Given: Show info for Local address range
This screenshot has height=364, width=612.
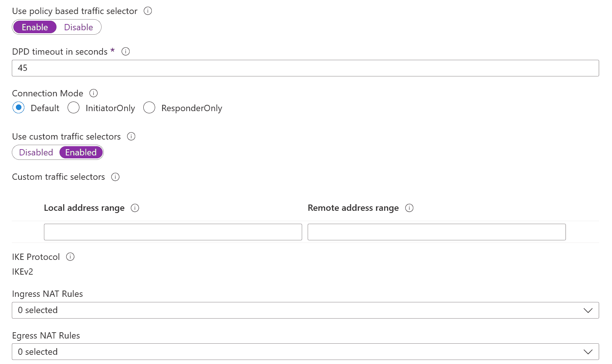Looking at the screenshot, I should click(136, 208).
